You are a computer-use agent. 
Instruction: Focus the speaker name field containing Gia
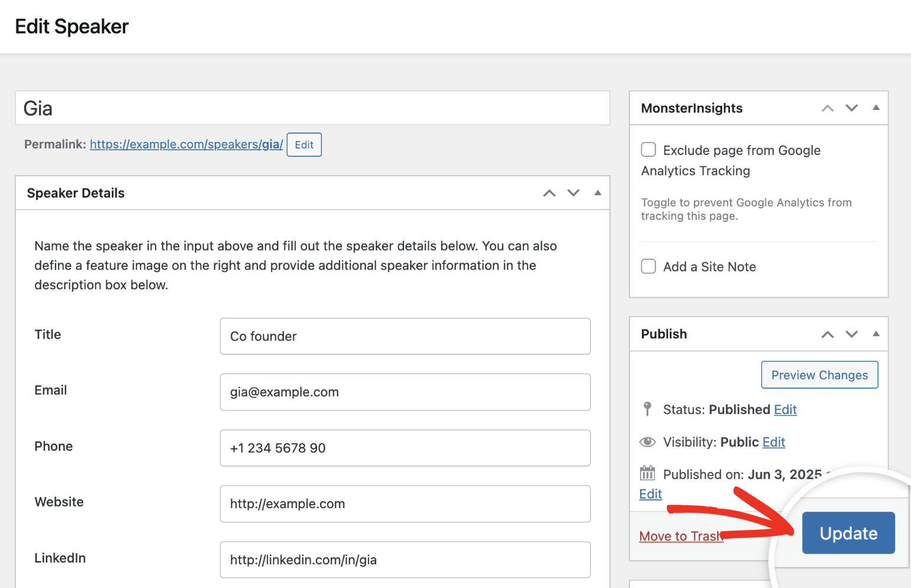coord(312,108)
